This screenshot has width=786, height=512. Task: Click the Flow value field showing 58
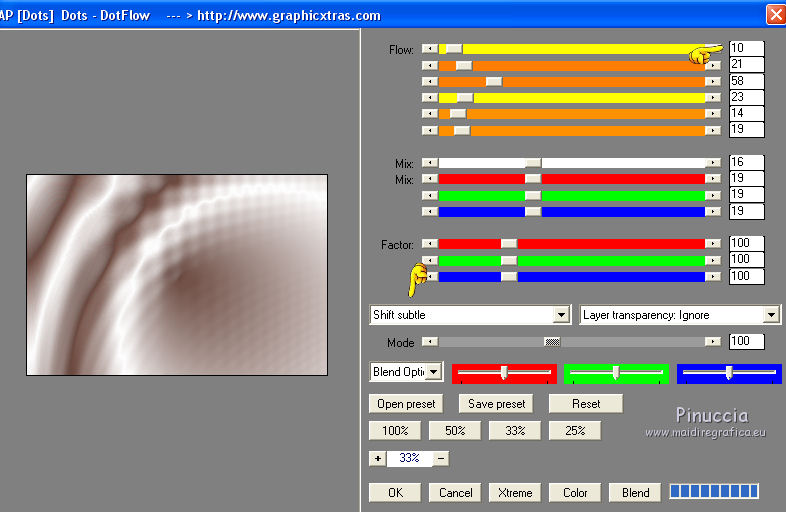[746, 81]
